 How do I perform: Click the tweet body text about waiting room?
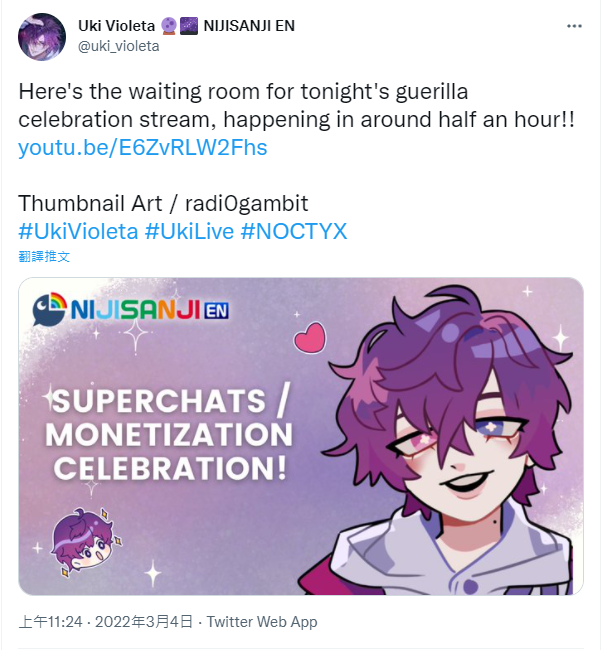(x=296, y=105)
